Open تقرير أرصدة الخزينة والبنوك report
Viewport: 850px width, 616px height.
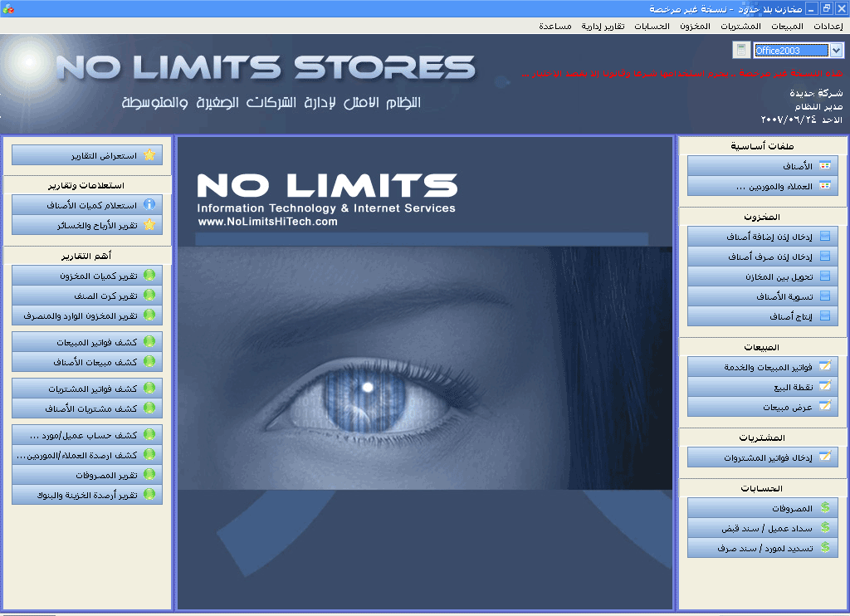point(87,495)
